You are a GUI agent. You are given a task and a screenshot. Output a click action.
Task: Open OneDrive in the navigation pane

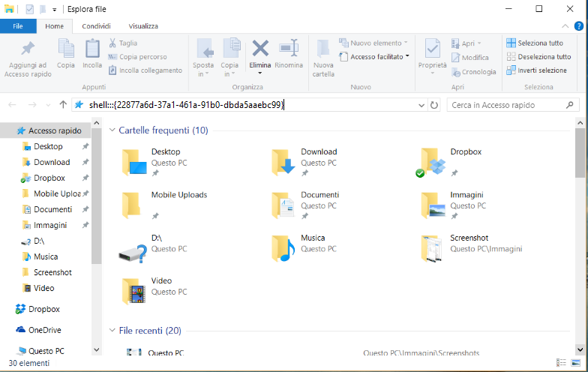pyautogui.click(x=44, y=330)
